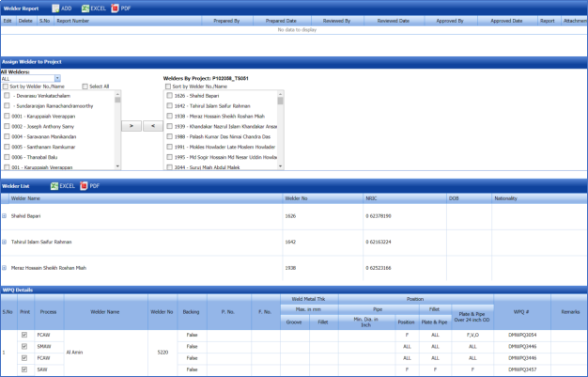The height and width of the screenshot is (377, 588).
Task: Move selected welders right with > button
Action: 131,125
